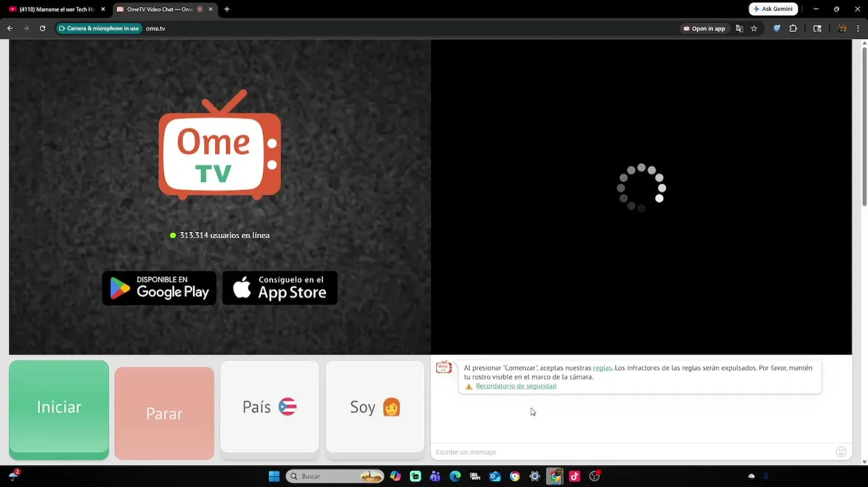Screen dimensions: 868x487
Task: Click the Parar button
Action: 164,413
